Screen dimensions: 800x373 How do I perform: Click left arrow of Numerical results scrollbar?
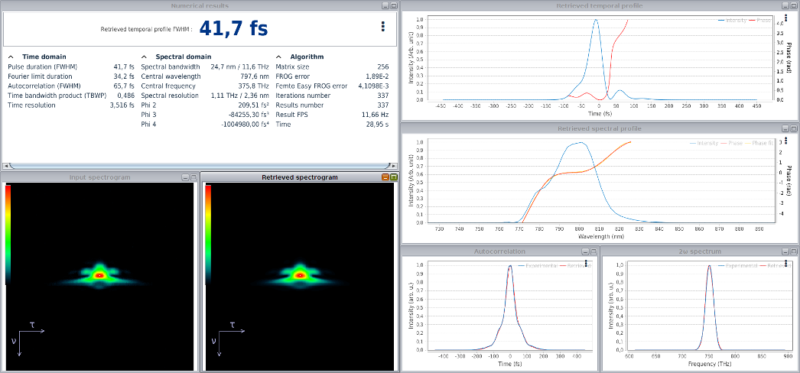[6, 166]
